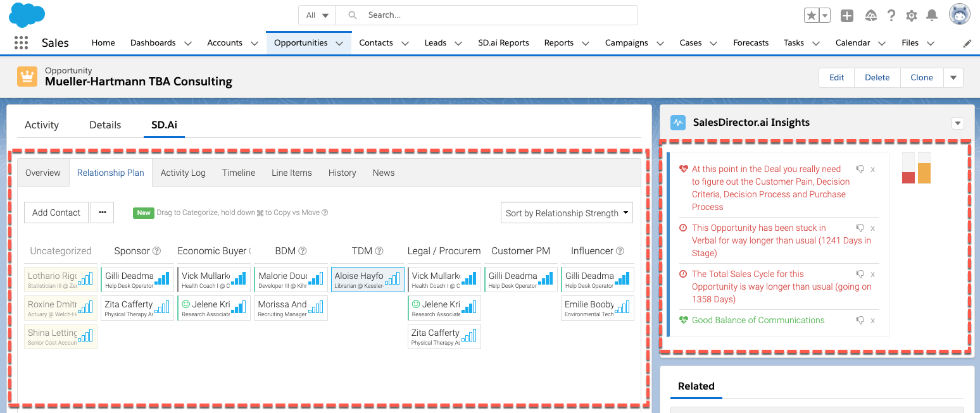The width and height of the screenshot is (980, 413).
Task: Dismiss the Good Balance of Communications insight
Action: coord(872,320)
